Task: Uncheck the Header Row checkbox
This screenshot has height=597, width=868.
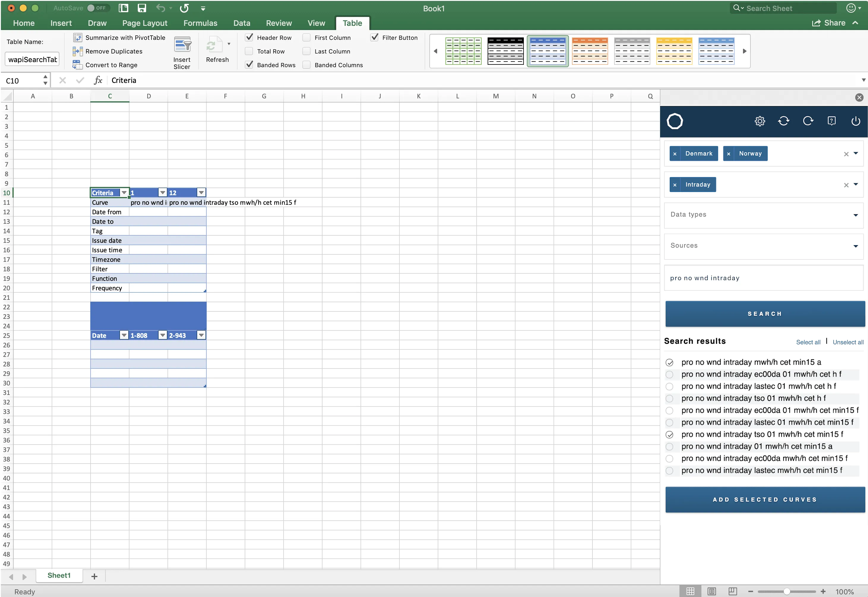Action: pos(249,37)
